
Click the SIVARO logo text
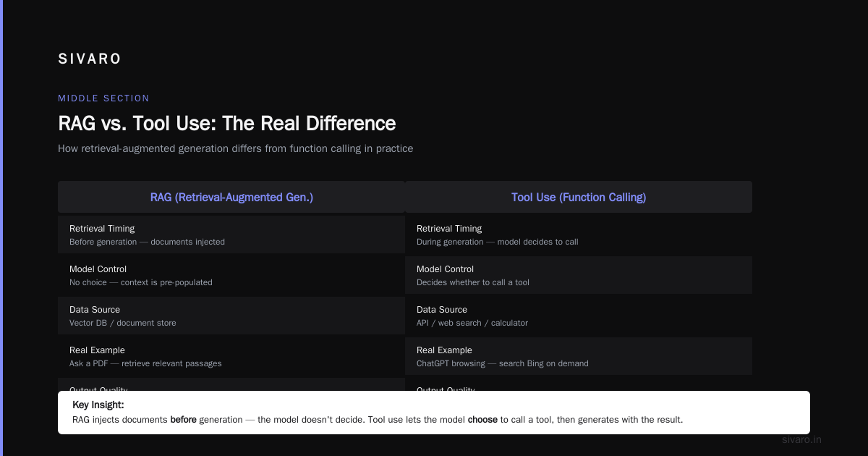[90, 59]
